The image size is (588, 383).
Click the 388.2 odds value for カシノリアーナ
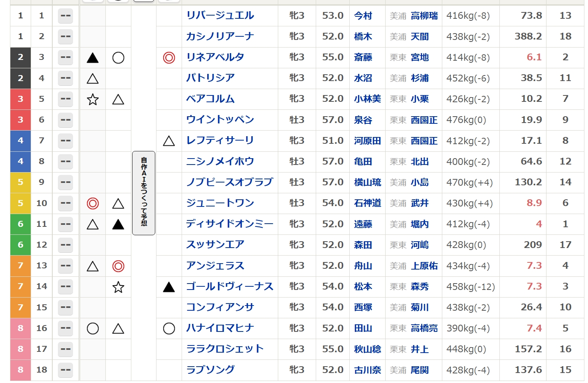pos(528,37)
